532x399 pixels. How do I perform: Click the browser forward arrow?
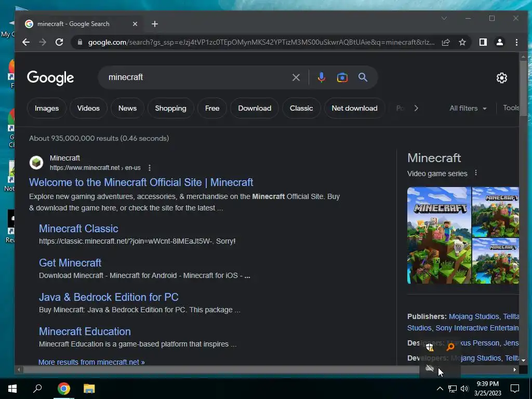click(x=43, y=42)
